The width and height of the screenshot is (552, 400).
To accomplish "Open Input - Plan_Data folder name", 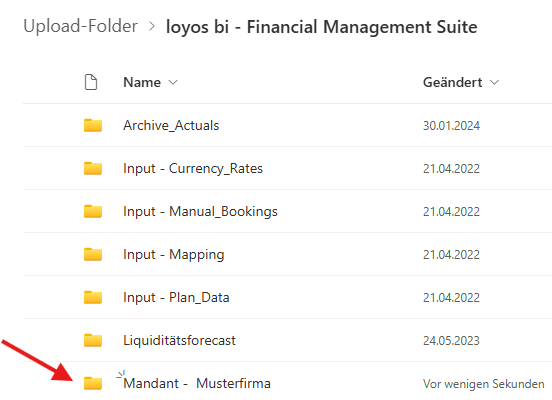I will click(x=176, y=298).
